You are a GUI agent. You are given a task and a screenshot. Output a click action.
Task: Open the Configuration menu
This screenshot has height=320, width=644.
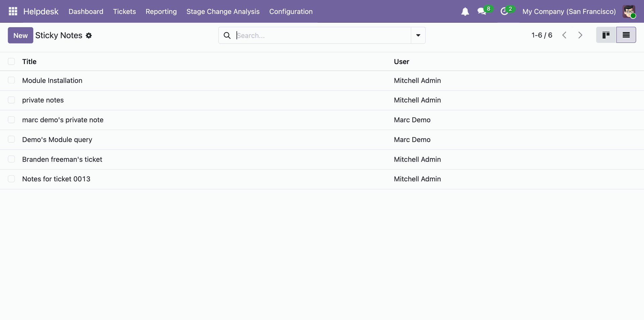[291, 12]
